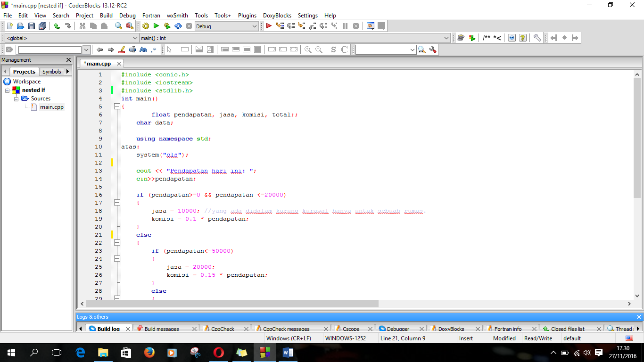Create a new file with the toolbar icon

pyautogui.click(x=10, y=26)
